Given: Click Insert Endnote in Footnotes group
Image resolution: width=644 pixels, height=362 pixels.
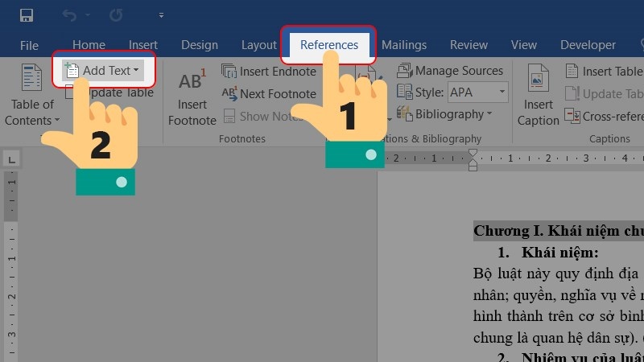Looking at the screenshot, I should coord(270,72).
